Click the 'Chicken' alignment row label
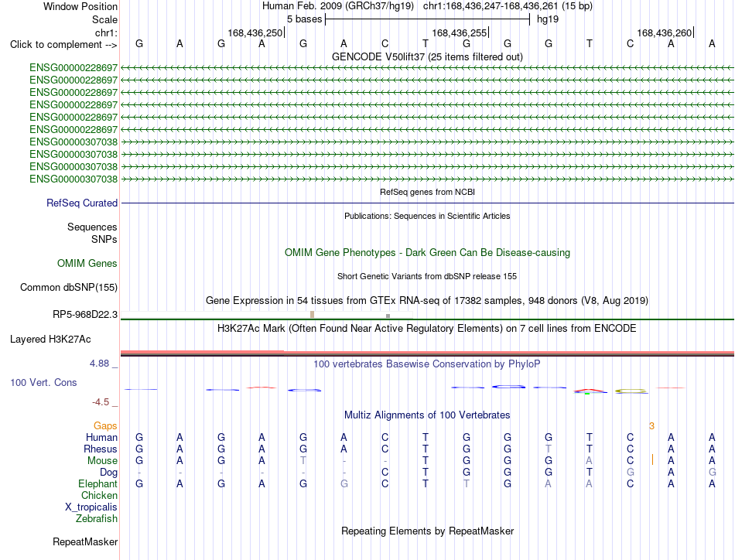735x560 pixels. click(x=99, y=495)
